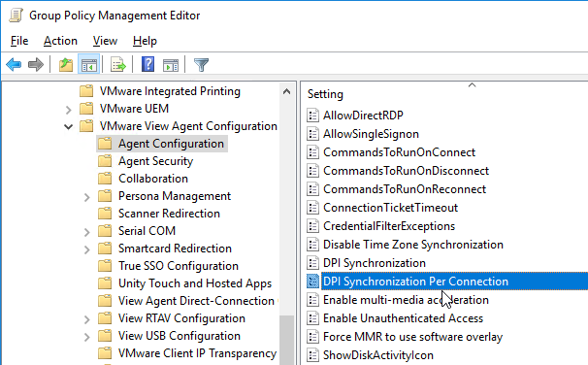
Task: Click the tree pane scroll up arrow
Action: pos(286,91)
